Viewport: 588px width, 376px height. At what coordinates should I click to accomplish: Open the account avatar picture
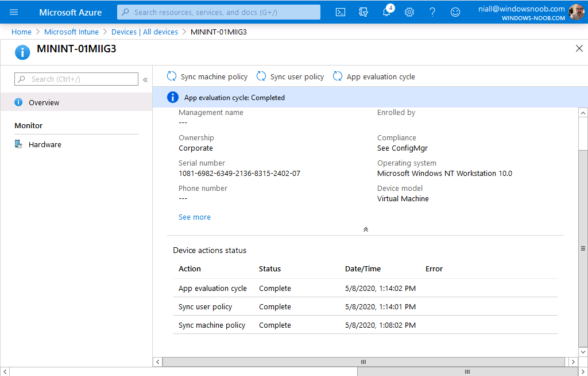pos(577,12)
